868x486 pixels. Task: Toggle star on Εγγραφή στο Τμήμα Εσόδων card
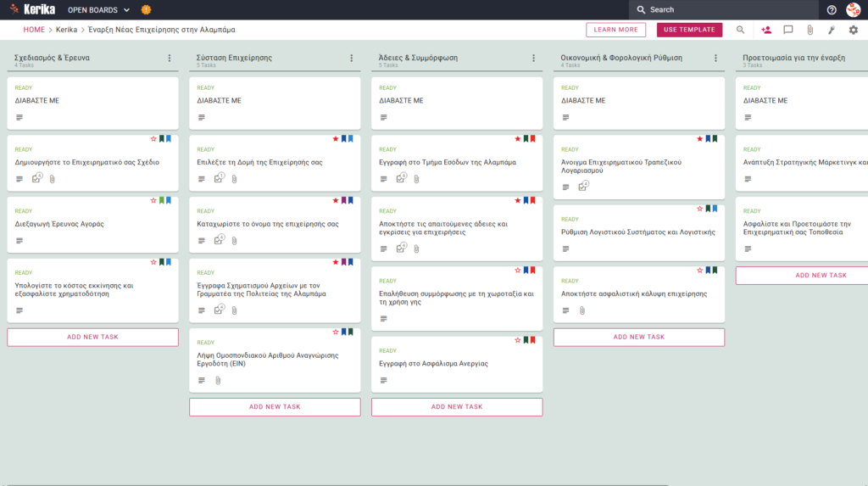pos(518,139)
